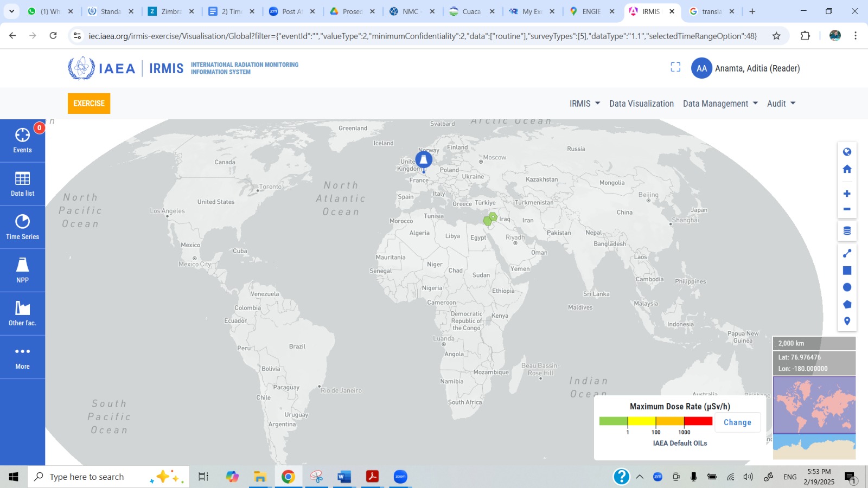The image size is (868, 488).
Task: Open Adobe Acrobat from the taskbar
Action: (x=372, y=477)
